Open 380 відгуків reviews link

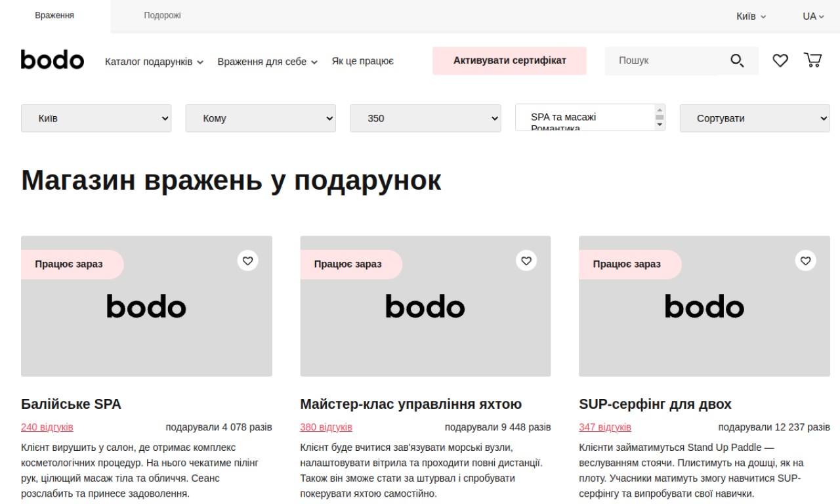[326, 427]
